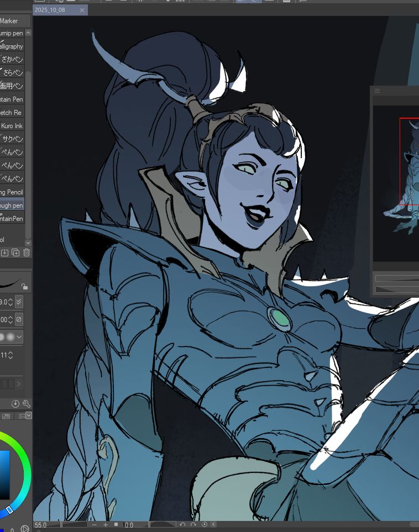Click the stabilization stepper arrows
Viewport: 419px width, 532px height.
coord(11,355)
